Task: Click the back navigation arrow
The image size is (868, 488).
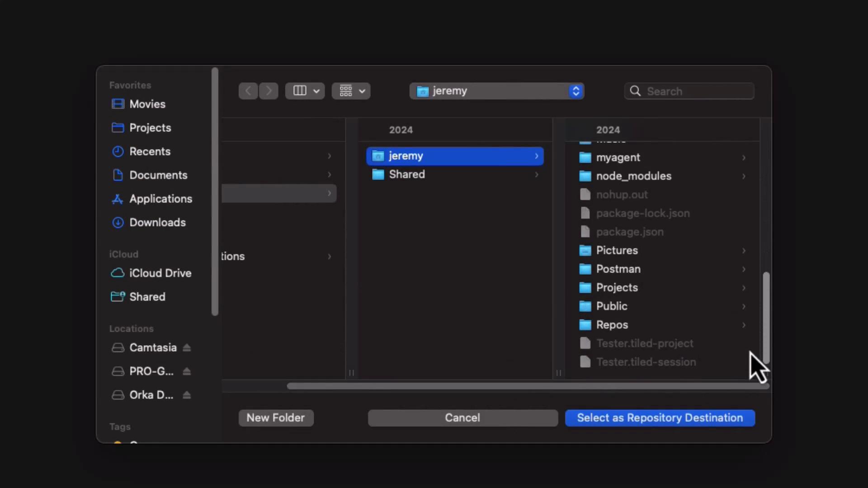Action: point(248,91)
